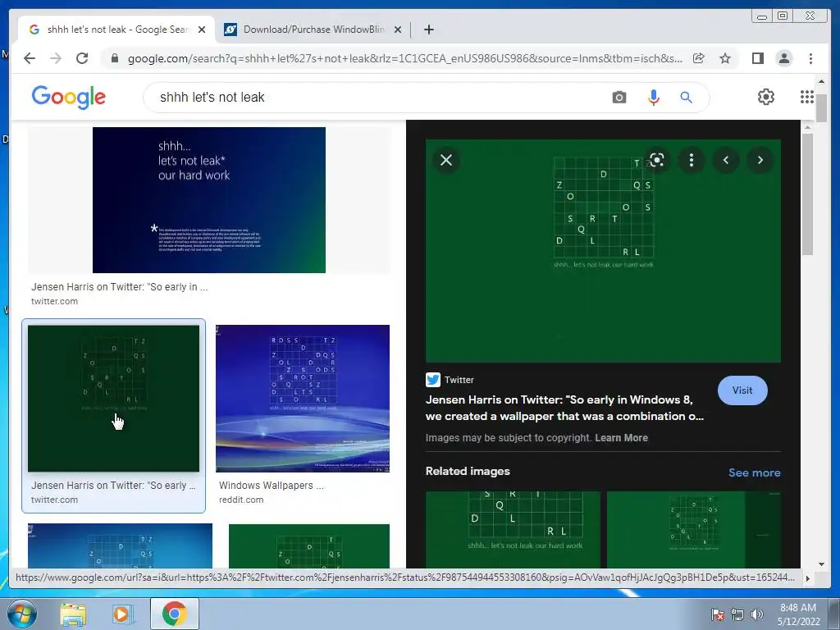Start voice search microphone

(653, 97)
